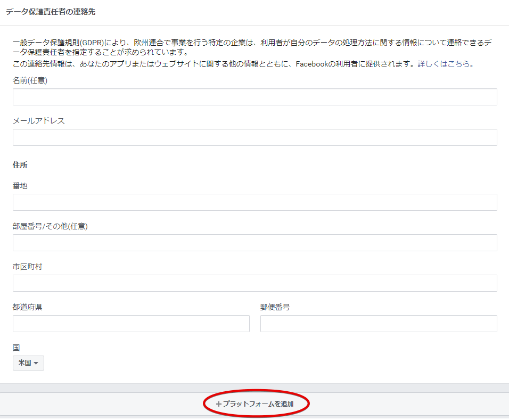Image resolution: width=509 pixels, height=420 pixels.
Task: Click the +プラットフォームを追加 button
Action: pos(255,404)
